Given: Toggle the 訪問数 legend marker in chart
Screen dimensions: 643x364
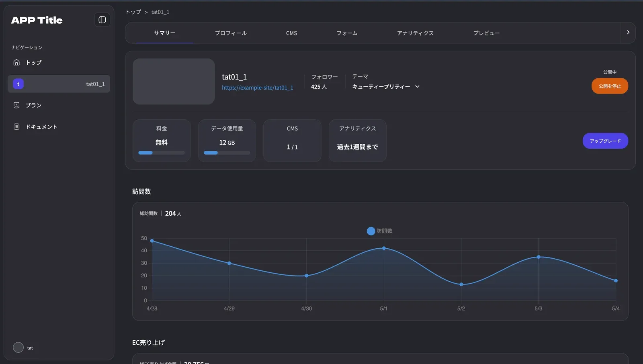Looking at the screenshot, I should pos(371,231).
